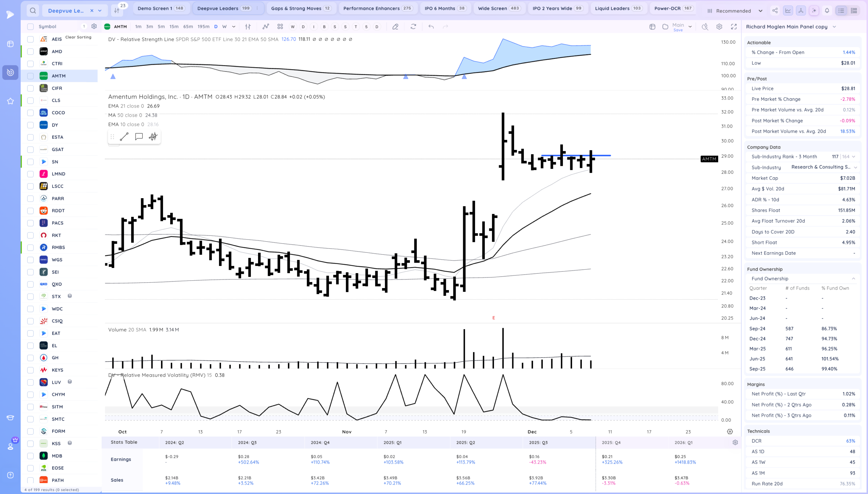This screenshot has height=494, width=868.
Task: Open the alerts bell icon
Action: coord(827,11)
